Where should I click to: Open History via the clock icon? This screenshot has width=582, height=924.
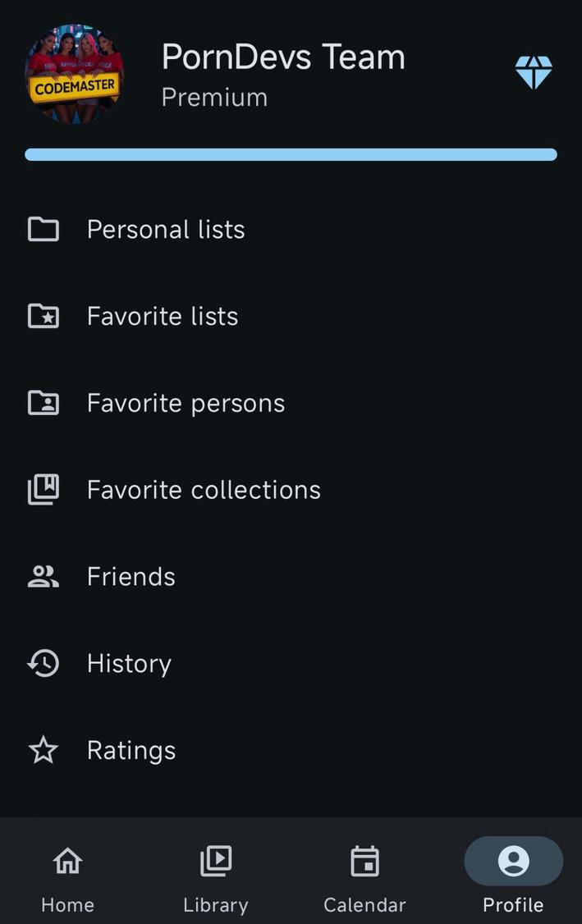click(43, 663)
